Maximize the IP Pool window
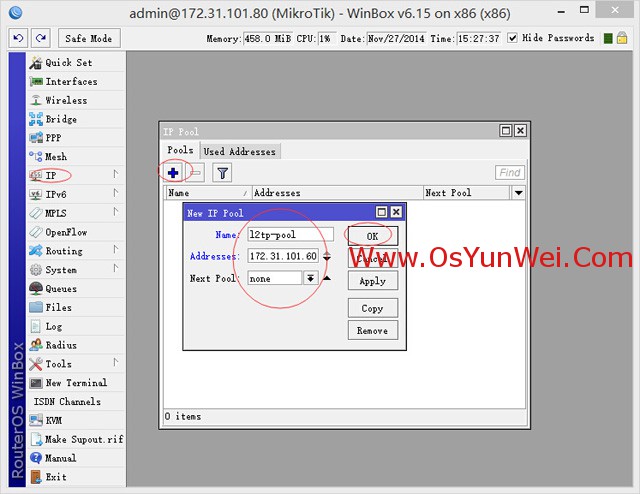 point(506,131)
